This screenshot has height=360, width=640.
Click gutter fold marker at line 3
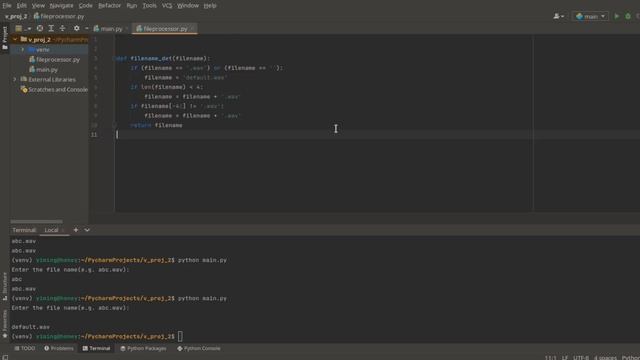click(x=114, y=58)
